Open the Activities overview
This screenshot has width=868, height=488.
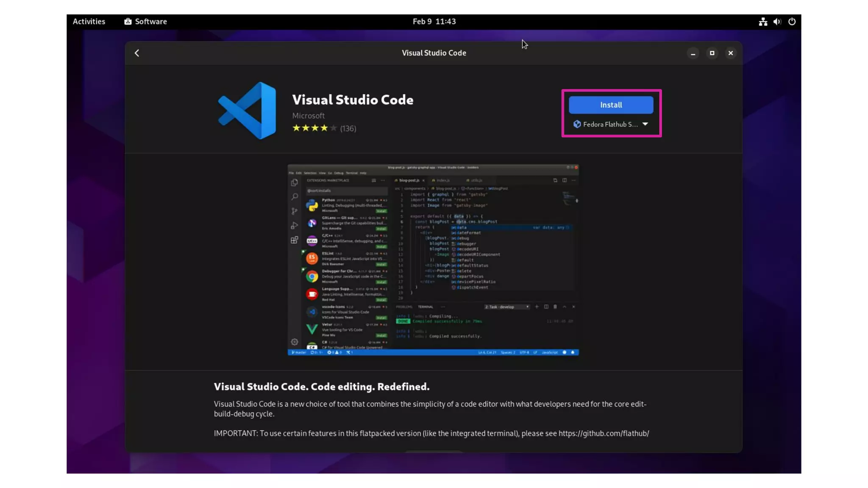[89, 22]
